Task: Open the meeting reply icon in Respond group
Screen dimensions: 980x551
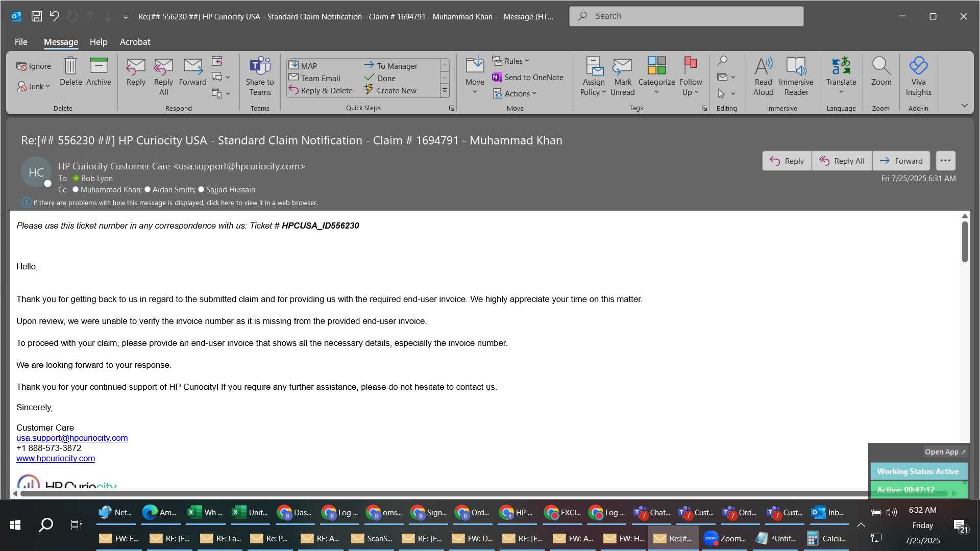Action: coord(217,61)
